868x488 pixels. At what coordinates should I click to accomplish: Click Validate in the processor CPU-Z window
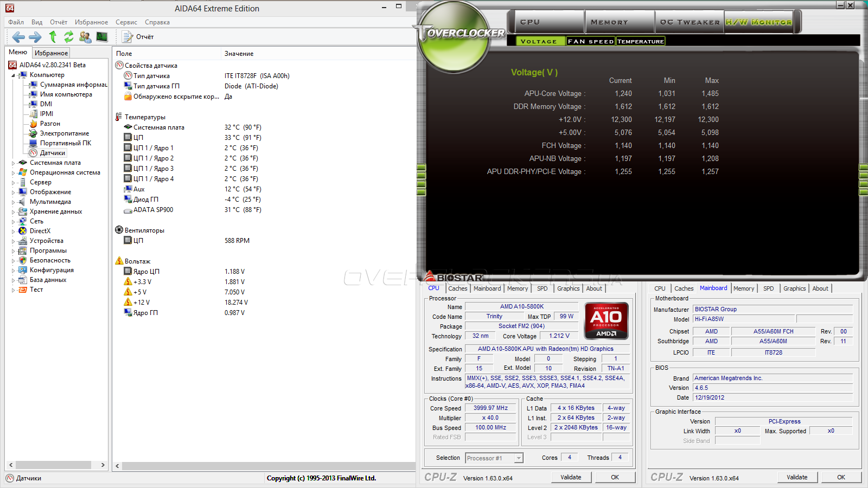(x=571, y=477)
